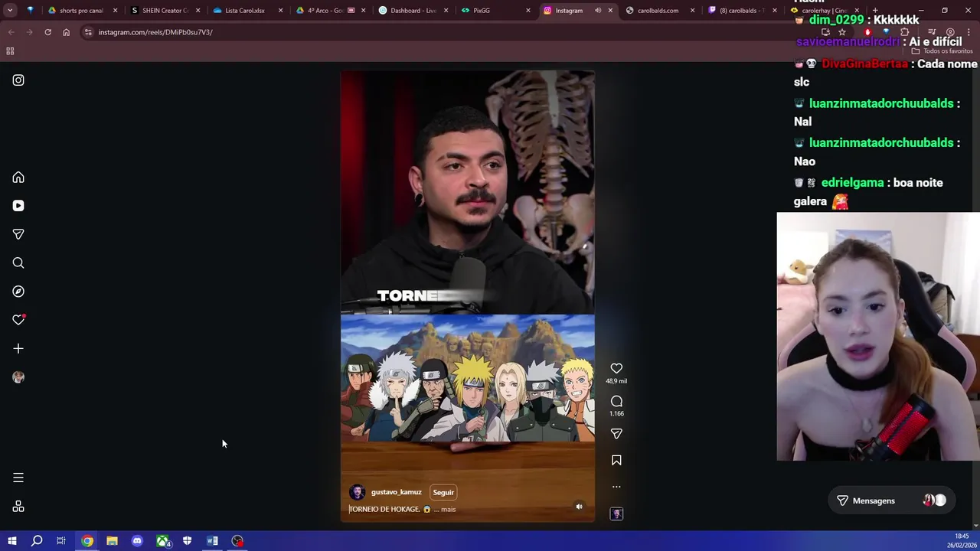Switch to SHEIN Creator tab
Image resolution: width=980 pixels, height=551 pixels.
click(x=165, y=11)
